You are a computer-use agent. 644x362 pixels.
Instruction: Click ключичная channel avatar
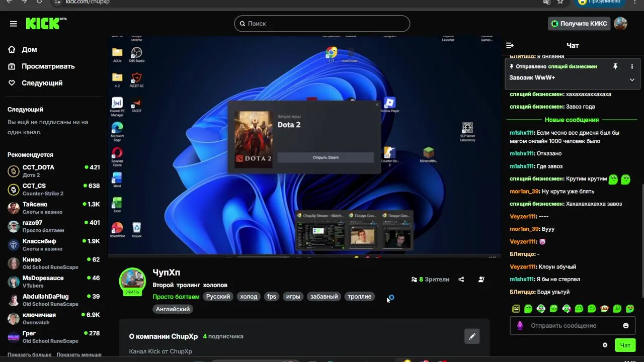(x=14, y=319)
